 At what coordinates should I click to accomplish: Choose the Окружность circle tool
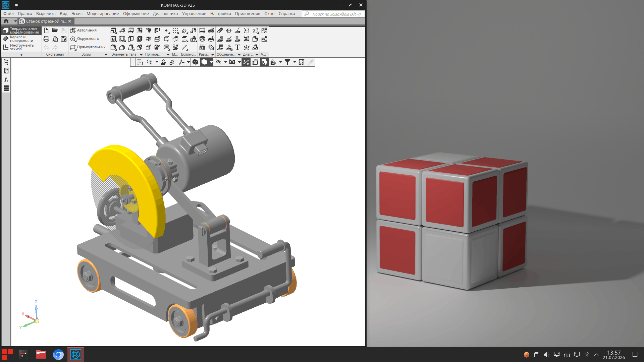tap(85, 39)
